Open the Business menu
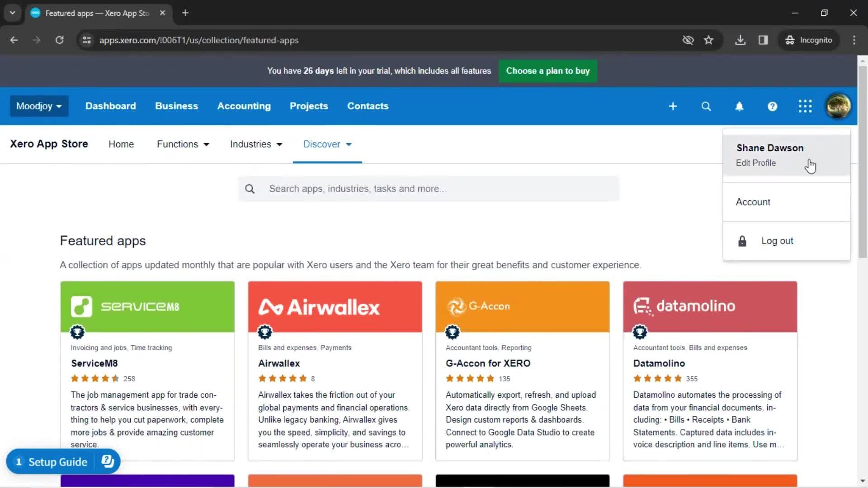The width and height of the screenshot is (868, 488). [176, 106]
